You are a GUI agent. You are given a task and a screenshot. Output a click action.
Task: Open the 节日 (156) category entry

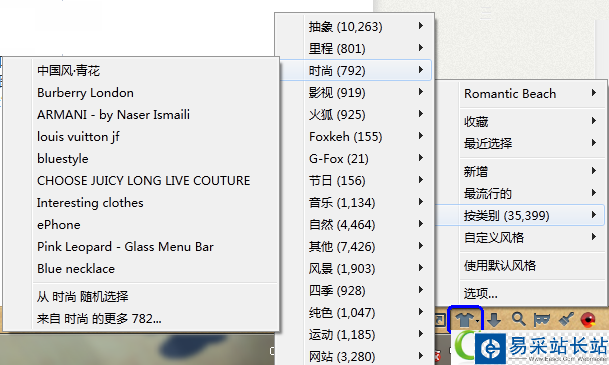pyautogui.click(x=355, y=181)
